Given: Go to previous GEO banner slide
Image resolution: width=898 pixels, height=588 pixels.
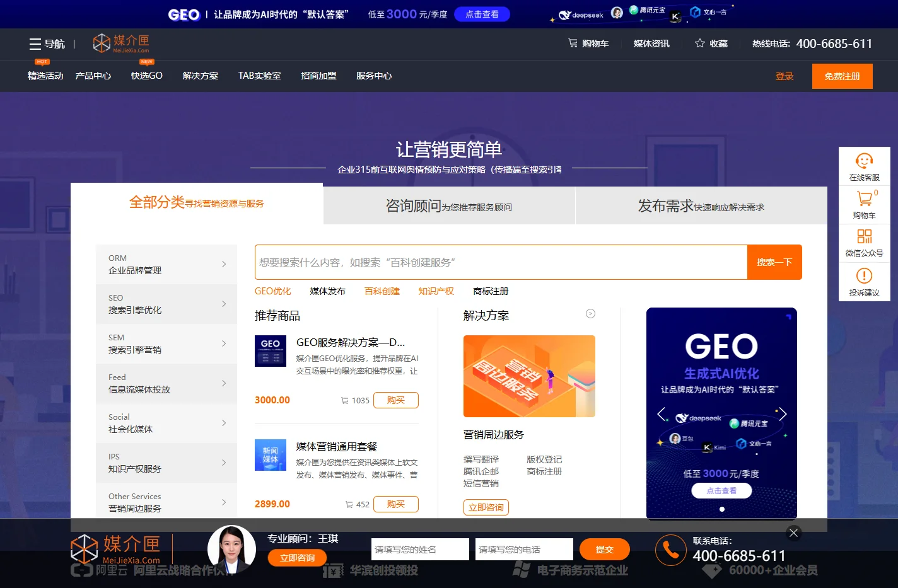Looking at the screenshot, I should click(661, 414).
